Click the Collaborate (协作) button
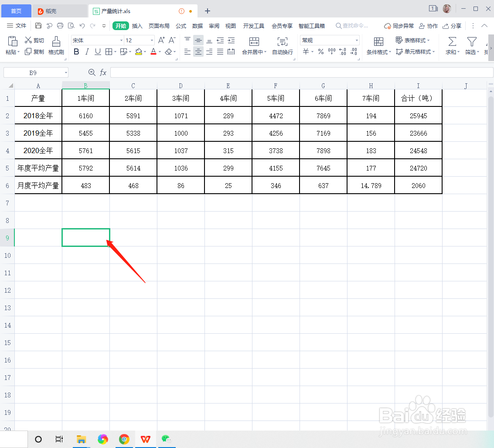Screen dimensions: 494x448 point(428,26)
